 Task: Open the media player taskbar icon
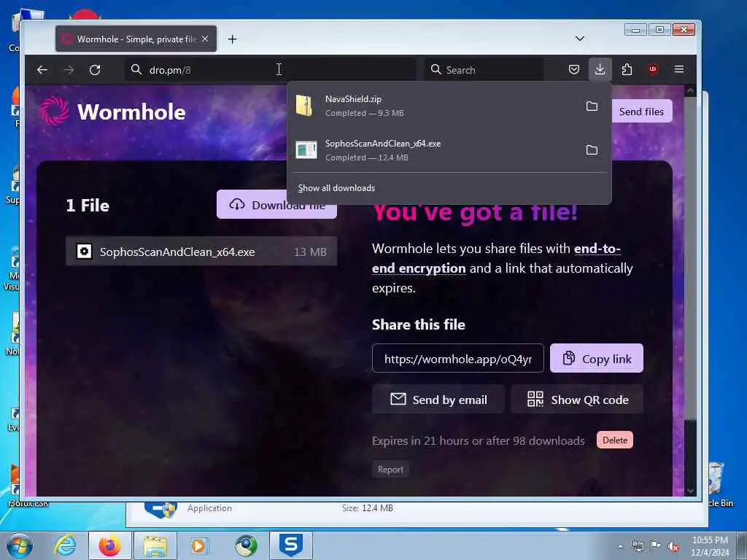199,546
